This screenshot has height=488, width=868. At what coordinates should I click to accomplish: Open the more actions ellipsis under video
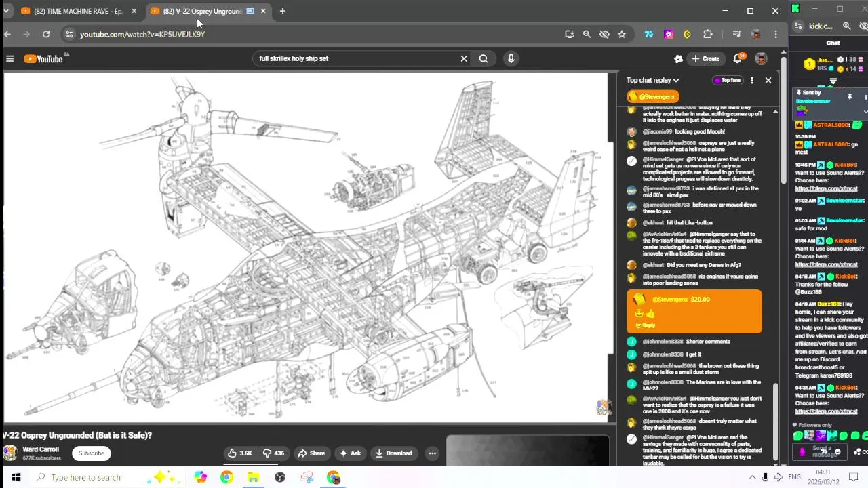pos(432,453)
